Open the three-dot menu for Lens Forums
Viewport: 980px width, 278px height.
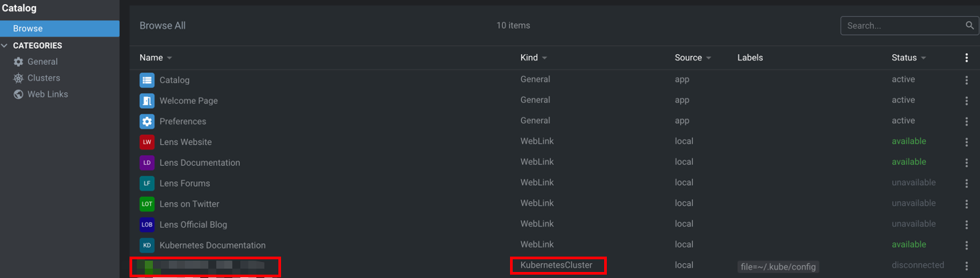tap(966, 183)
